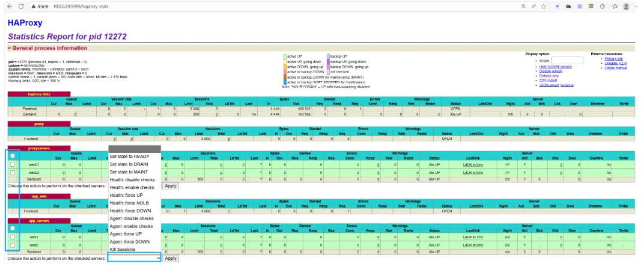
Task: Click the zoom magnifier icon in address bar
Action: pos(524,6)
